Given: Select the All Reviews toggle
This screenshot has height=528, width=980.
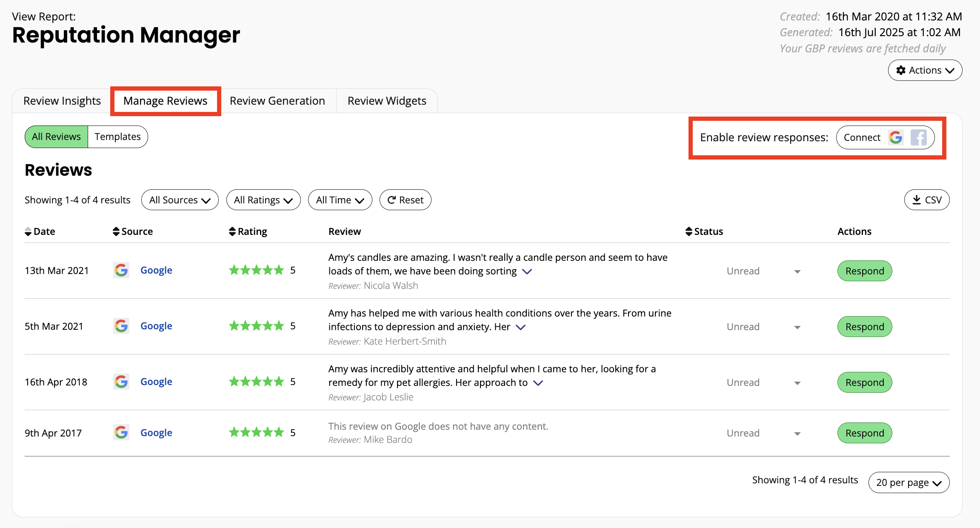Looking at the screenshot, I should [56, 137].
